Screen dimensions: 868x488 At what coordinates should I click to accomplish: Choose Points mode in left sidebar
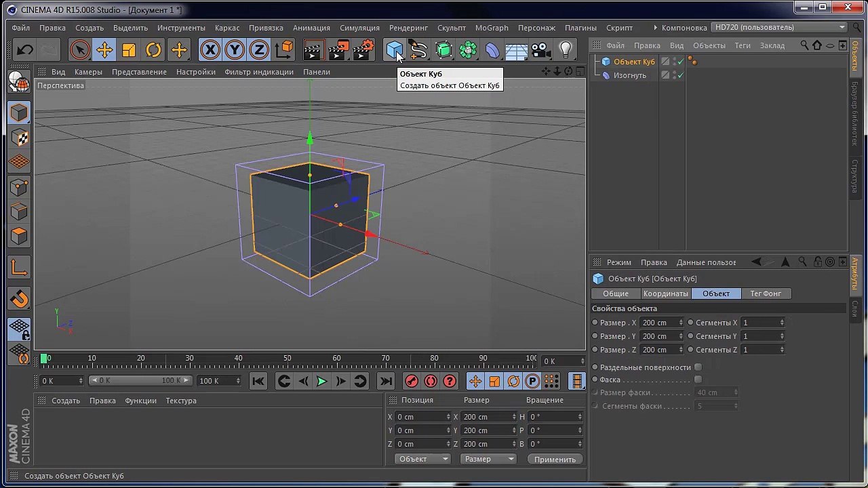pyautogui.click(x=19, y=187)
